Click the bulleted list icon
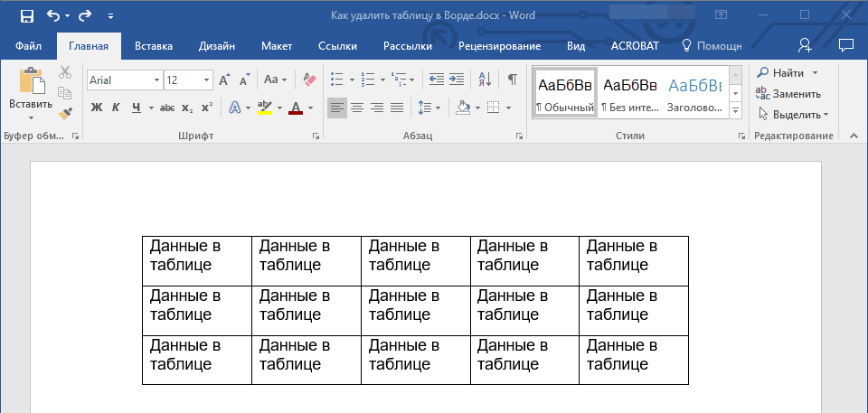 (x=336, y=80)
